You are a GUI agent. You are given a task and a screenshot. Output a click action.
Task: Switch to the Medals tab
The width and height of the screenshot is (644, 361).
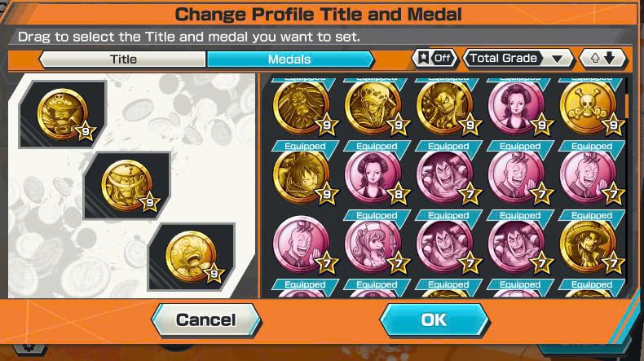coord(290,59)
